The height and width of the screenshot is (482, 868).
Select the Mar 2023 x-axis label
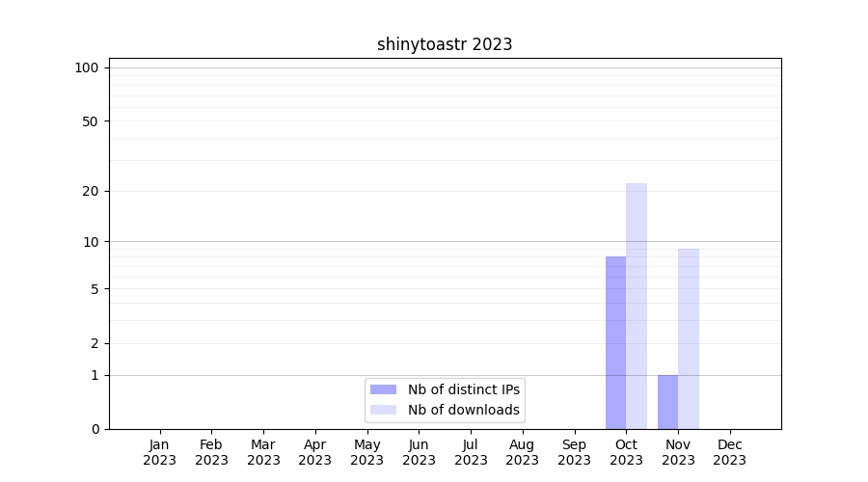tap(263, 452)
